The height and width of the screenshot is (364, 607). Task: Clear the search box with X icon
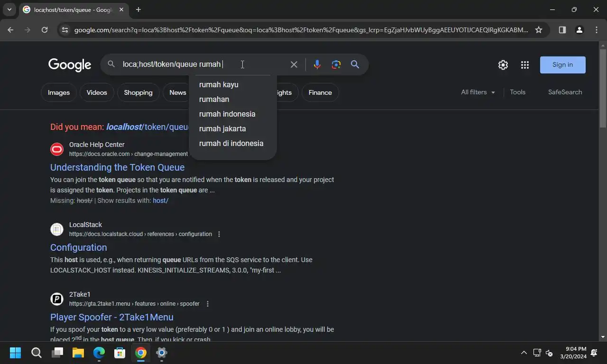294,64
